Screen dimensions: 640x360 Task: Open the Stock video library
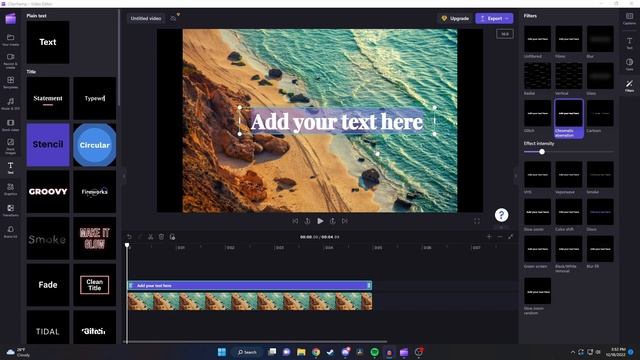(11, 125)
